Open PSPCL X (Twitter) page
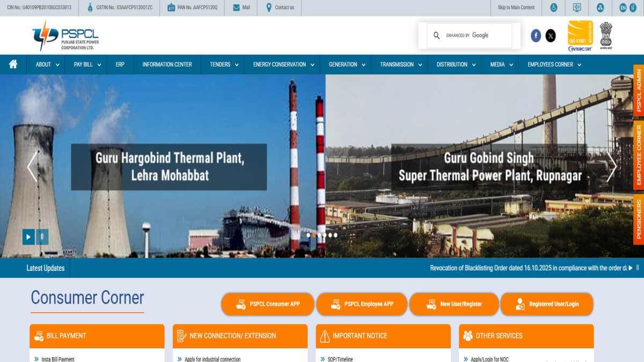The height and width of the screenshot is (362, 644). [551, 35]
